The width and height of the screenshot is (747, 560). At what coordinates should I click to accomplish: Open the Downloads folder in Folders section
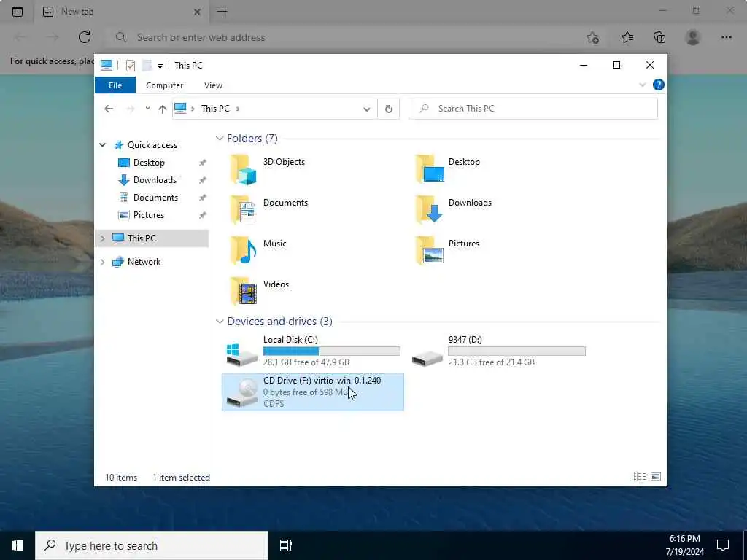point(429,209)
